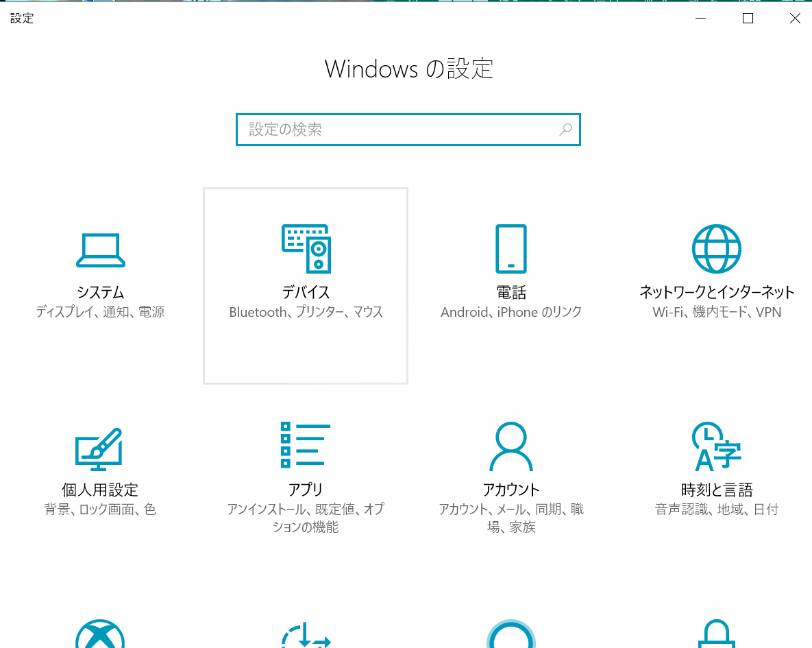Open the Xbox gaming icon
This screenshot has height=648, width=812.
coord(100,634)
